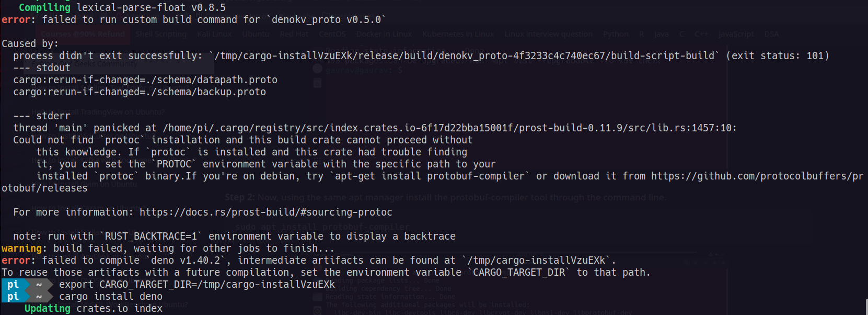The width and height of the screenshot is (868, 315).
Task: Click the 'export CARGO_TARGET_DIR=/tmp/cargo-installVzuEXk' command
Action: [x=197, y=284]
